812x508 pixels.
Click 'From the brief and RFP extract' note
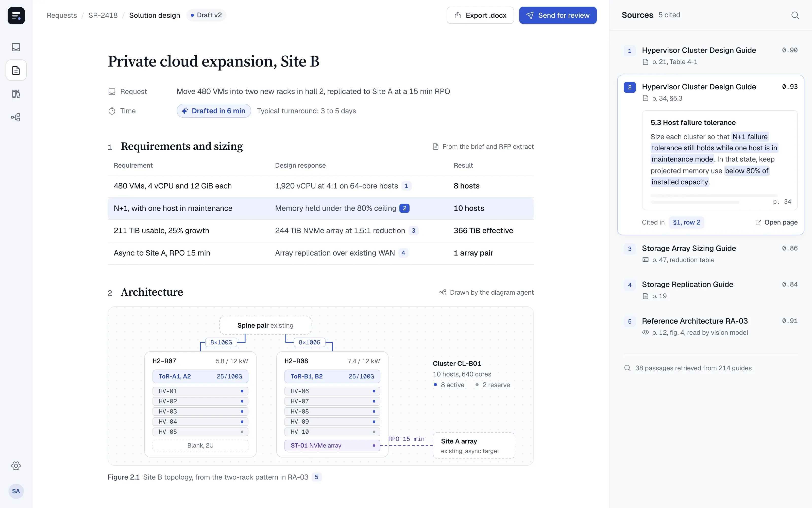[x=483, y=147]
